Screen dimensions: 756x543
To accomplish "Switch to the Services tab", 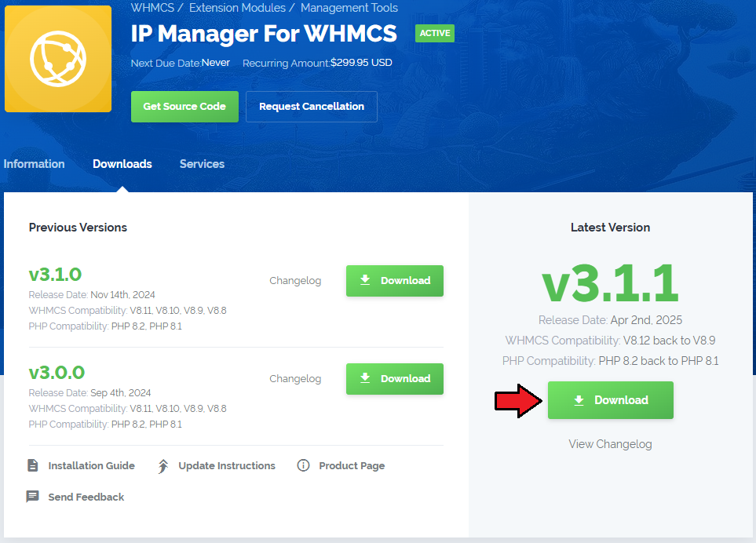I will (202, 164).
